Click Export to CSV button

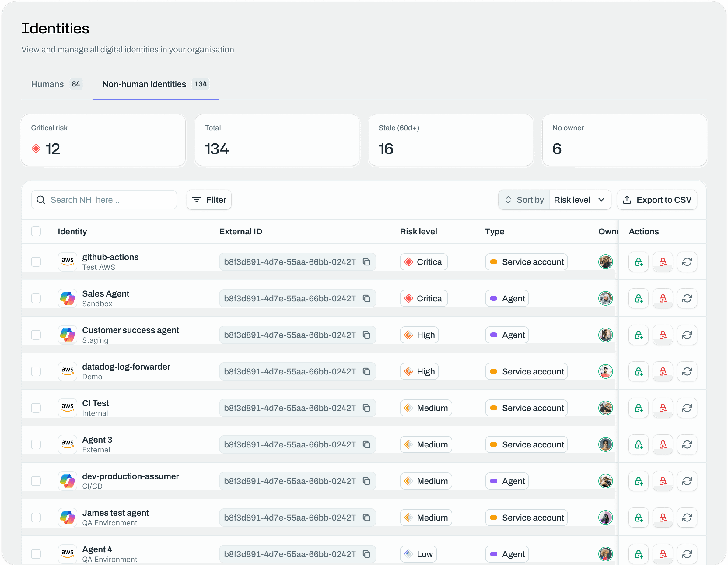(657, 200)
